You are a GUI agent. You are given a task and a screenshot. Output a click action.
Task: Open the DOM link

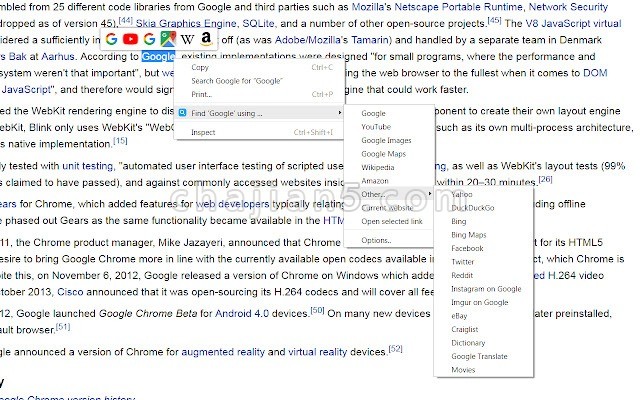coord(595,73)
